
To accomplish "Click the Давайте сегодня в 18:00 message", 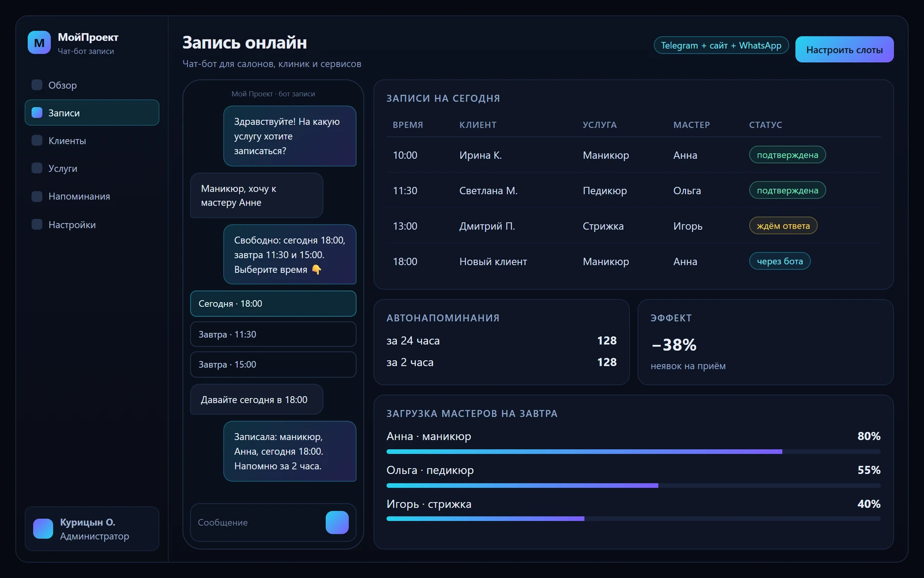I will (257, 399).
